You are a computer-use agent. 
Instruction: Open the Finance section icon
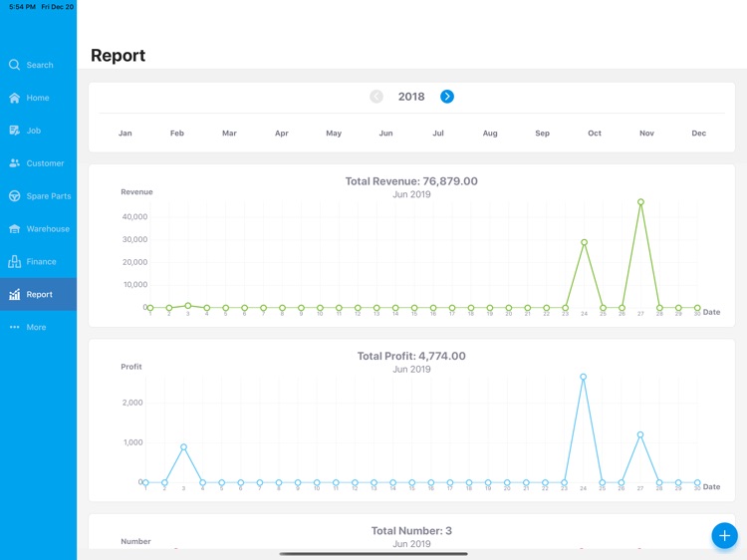pyautogui.click(x=14, y=261)
